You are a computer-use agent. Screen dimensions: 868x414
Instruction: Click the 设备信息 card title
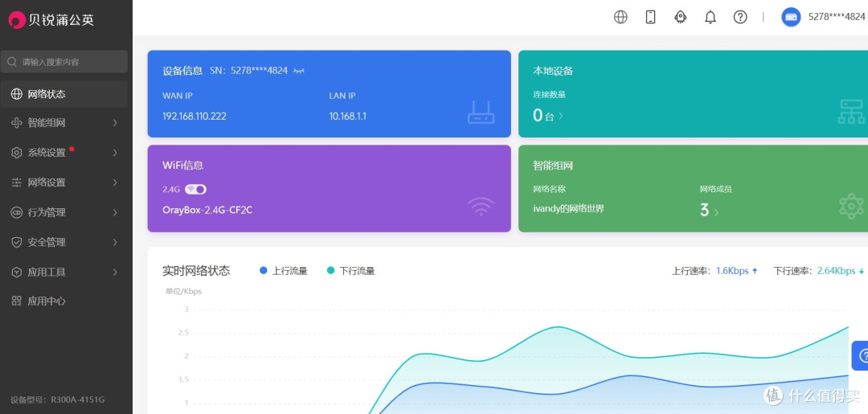[182, 71]
